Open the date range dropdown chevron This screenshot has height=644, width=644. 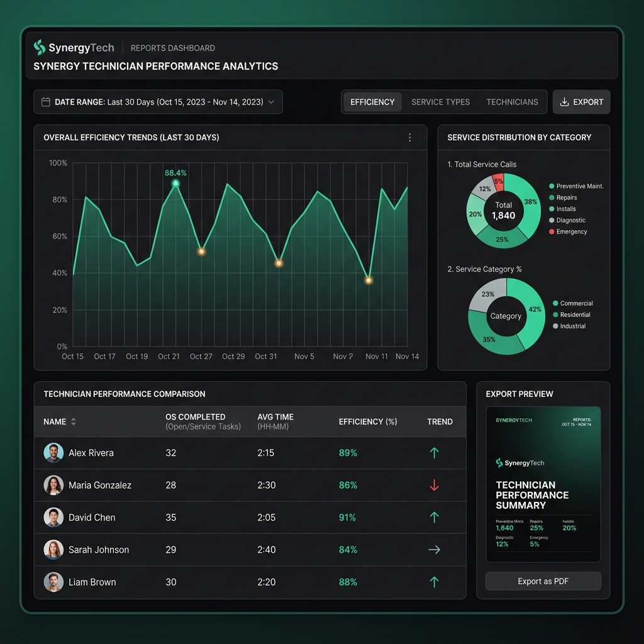pos(271,102)
